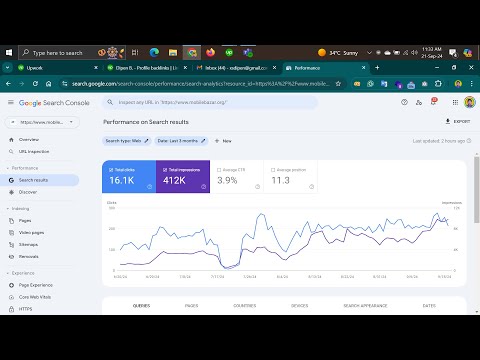Click the Last updated info icon
Image resolution: width=480 pixels, height=360 pixels.
[469, 141]
